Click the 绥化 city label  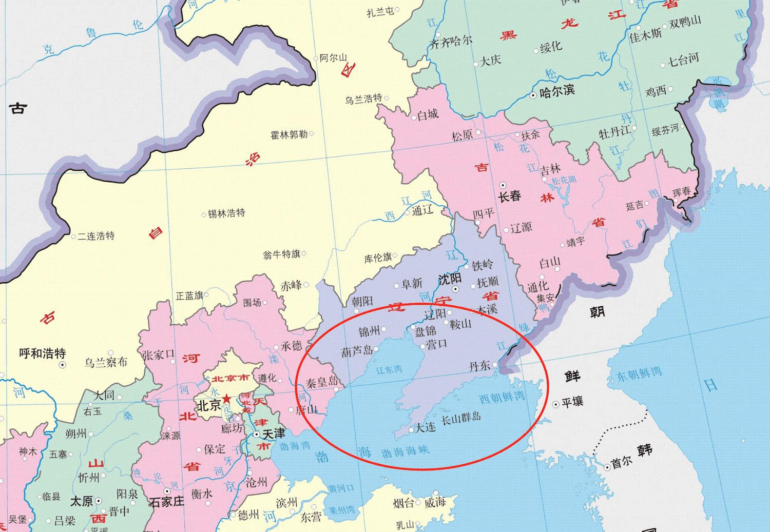[551, 47]
